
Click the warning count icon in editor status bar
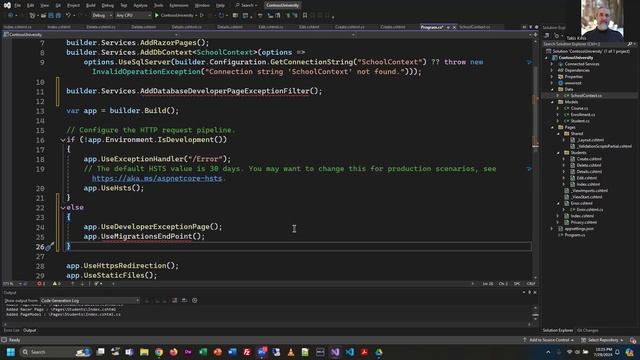pyautogui.click(x=56, y=284)
